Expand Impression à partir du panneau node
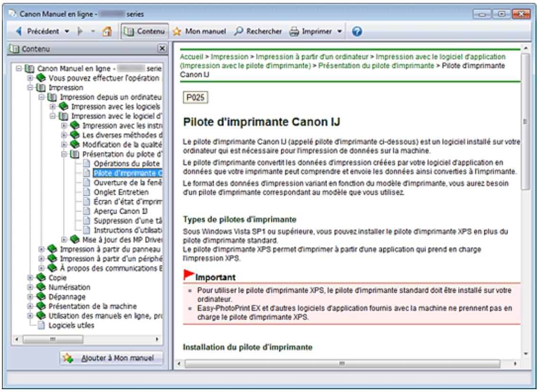Viewport: 537px width, 392px height. 41,249
